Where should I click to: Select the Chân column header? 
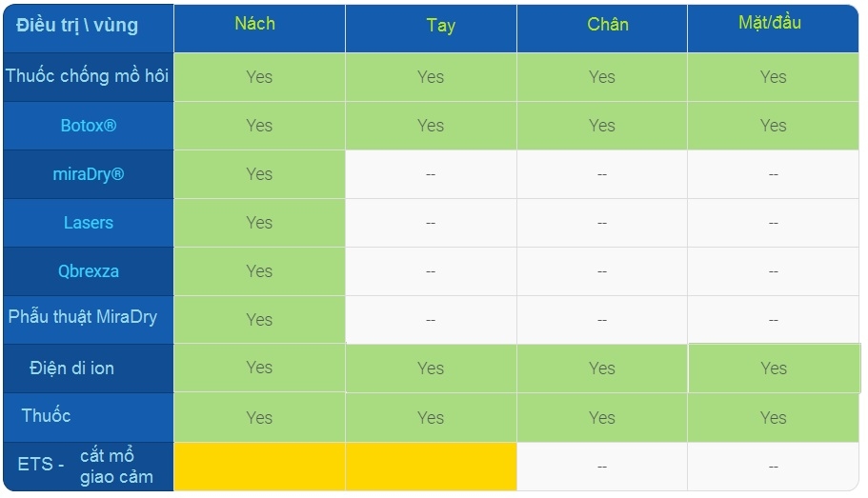(x=608, y=25)
